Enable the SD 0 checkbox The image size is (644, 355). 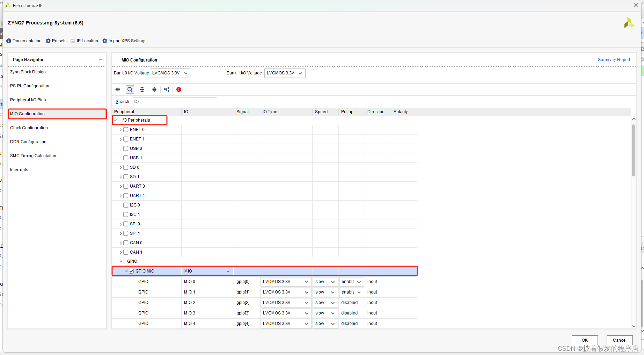point(126,167)
